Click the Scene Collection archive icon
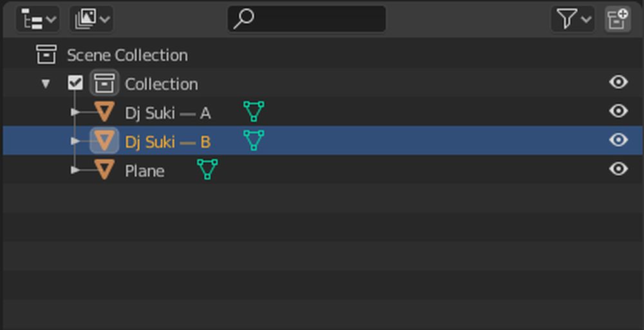 click(x=46, y=55)
